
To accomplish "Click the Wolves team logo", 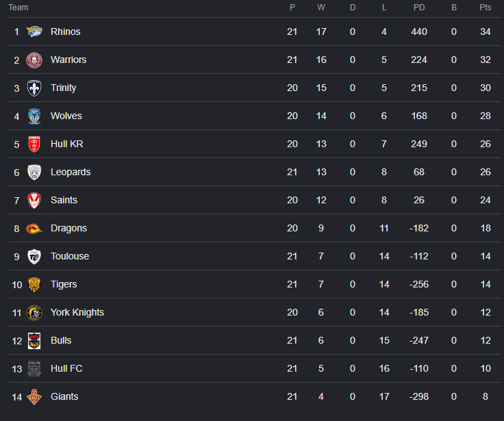I will tap(34, 116).
